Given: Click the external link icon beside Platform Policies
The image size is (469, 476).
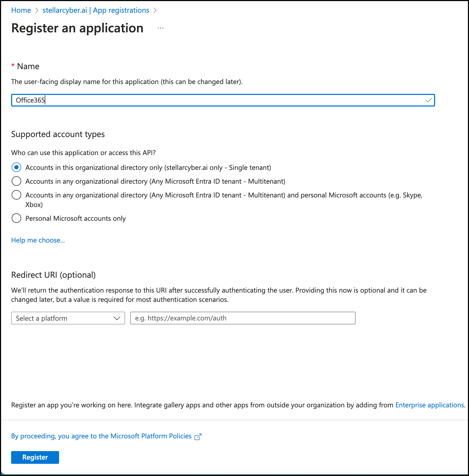Looking at the screenshot, I should [x=198, y=437].
